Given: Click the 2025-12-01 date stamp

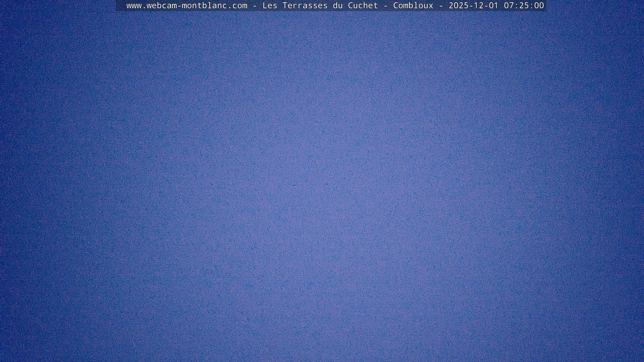Looking at the screenshot, I should pos(473,6).
